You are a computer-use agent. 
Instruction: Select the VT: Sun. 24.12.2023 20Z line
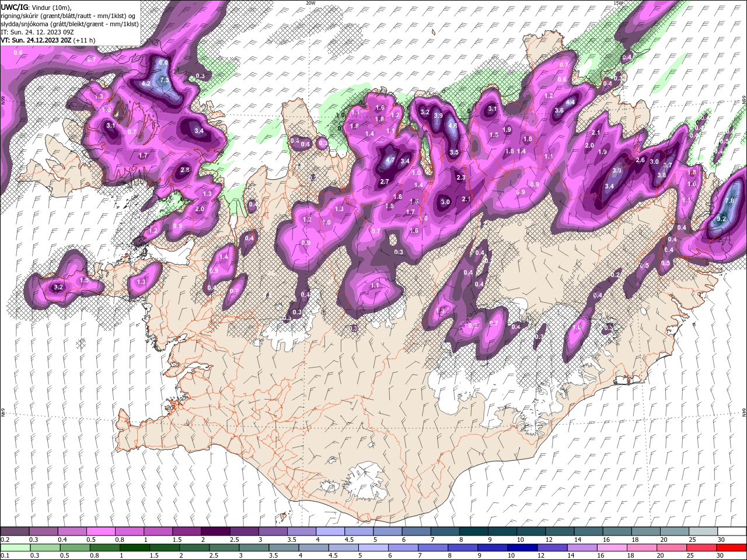click(x=48, y=40)
